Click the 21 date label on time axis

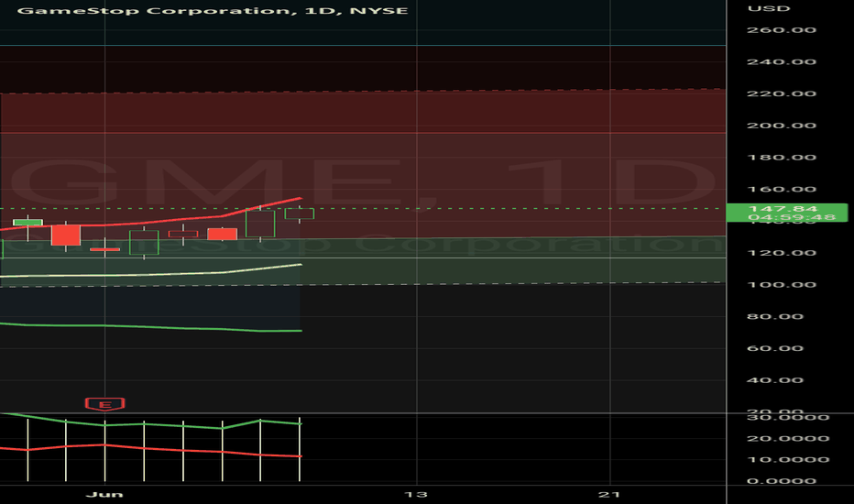point(609,494)
